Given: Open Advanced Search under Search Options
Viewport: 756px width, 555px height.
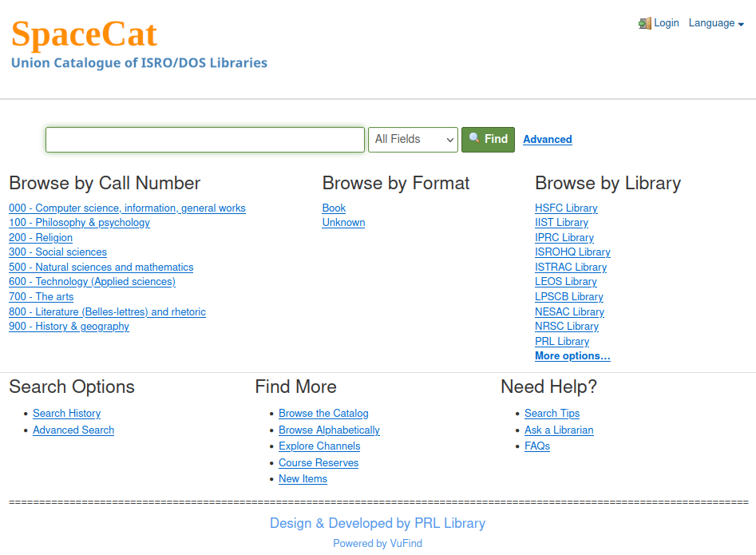Looking at the screenshot, I should click(x=73, y=430).
